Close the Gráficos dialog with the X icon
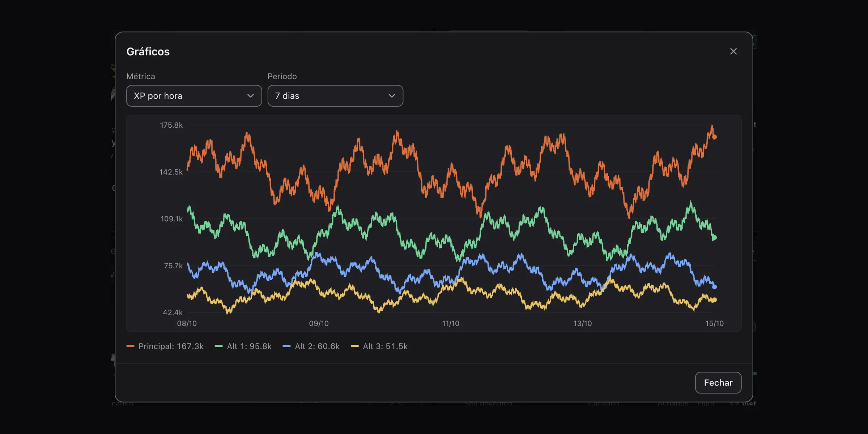 pos(733,51)
